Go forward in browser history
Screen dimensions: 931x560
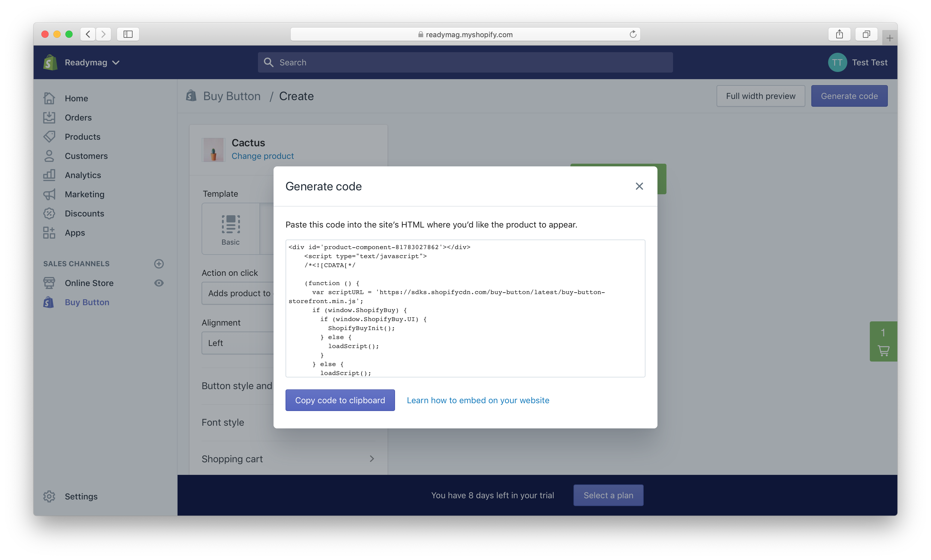click(x=103, y=34)
